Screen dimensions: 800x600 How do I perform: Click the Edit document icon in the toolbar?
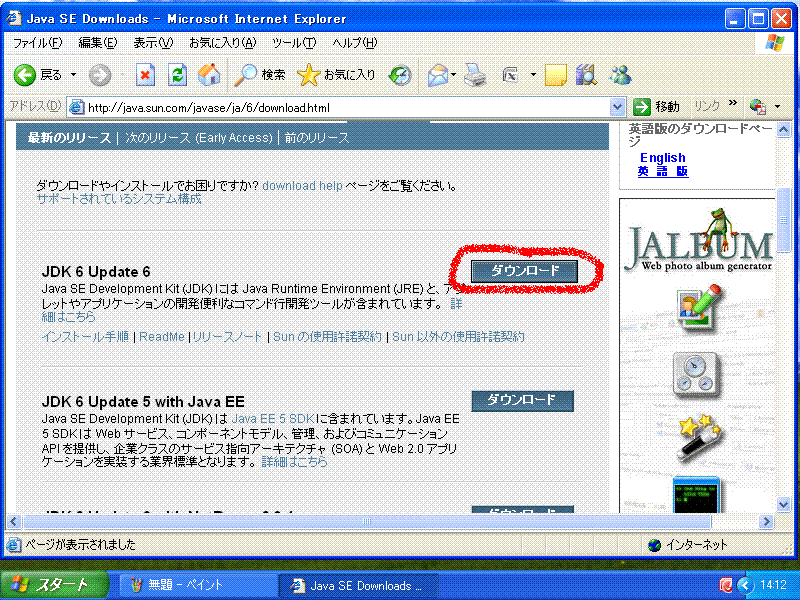coord(510,75)
